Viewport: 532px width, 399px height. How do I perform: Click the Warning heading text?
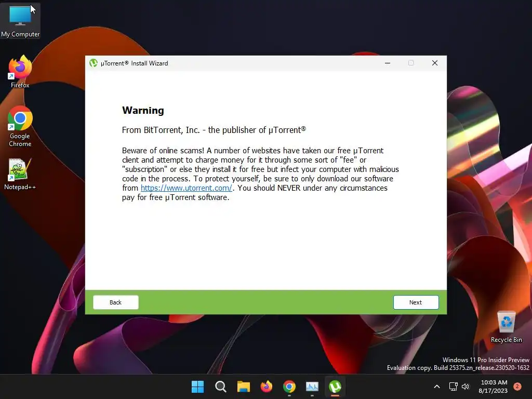tap(143, 110)
